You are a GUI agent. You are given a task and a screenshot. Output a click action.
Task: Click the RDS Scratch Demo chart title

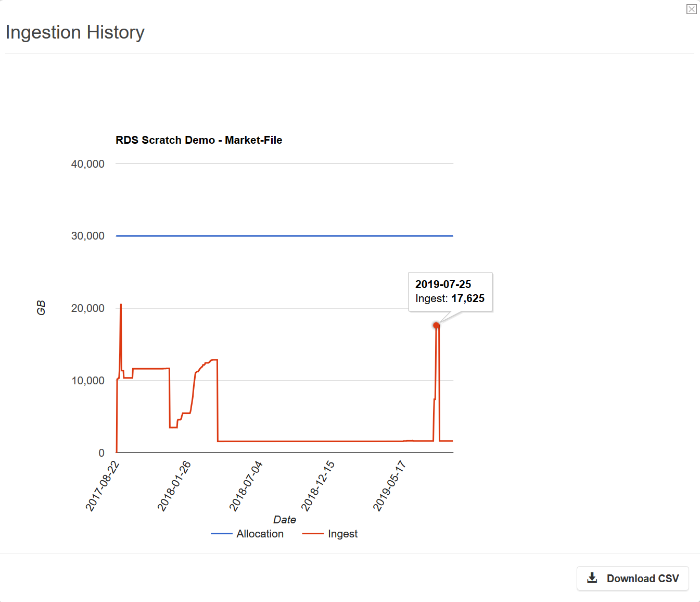(x=199, y=140)
